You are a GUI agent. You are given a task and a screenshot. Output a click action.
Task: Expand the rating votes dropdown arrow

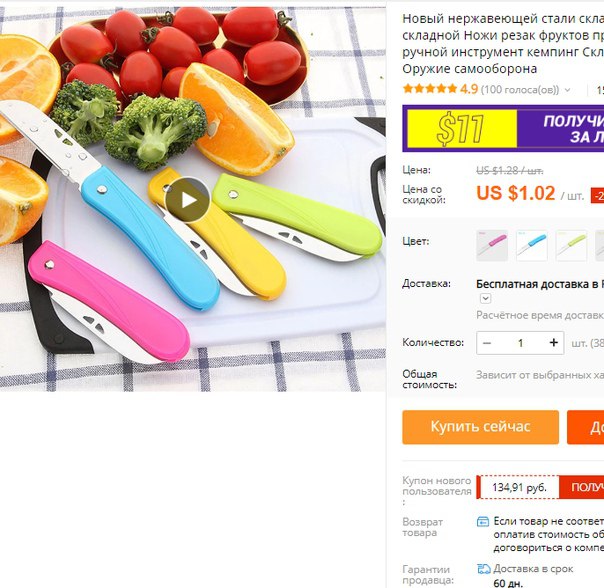click(x=567, y=90)
